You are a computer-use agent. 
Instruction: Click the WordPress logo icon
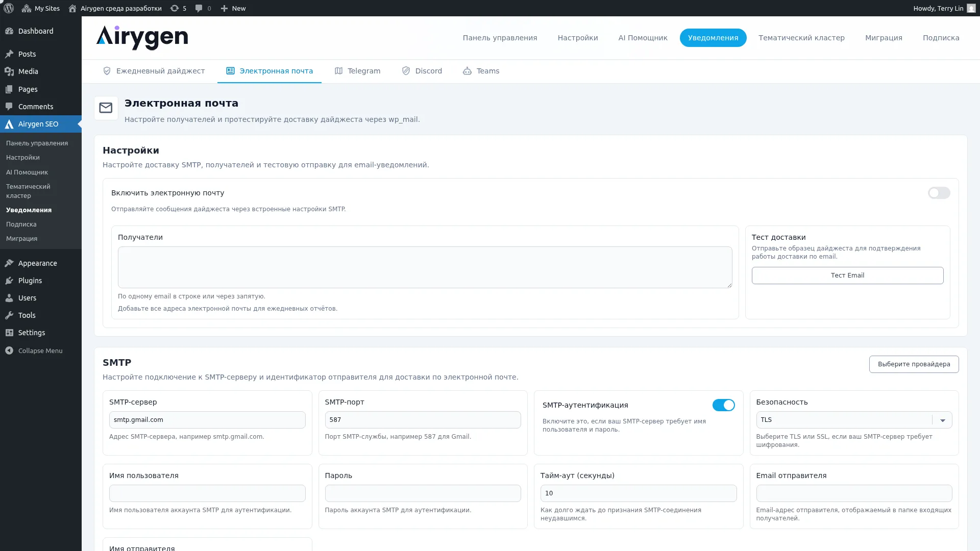click(9, 8)
